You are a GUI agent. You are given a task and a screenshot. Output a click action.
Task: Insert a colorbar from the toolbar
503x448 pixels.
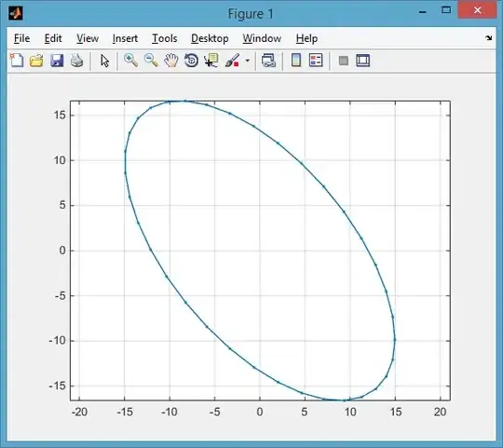click(296, 61)
